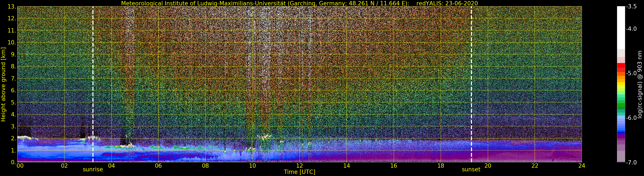Click the height tick label '10.'

[12, 43]
